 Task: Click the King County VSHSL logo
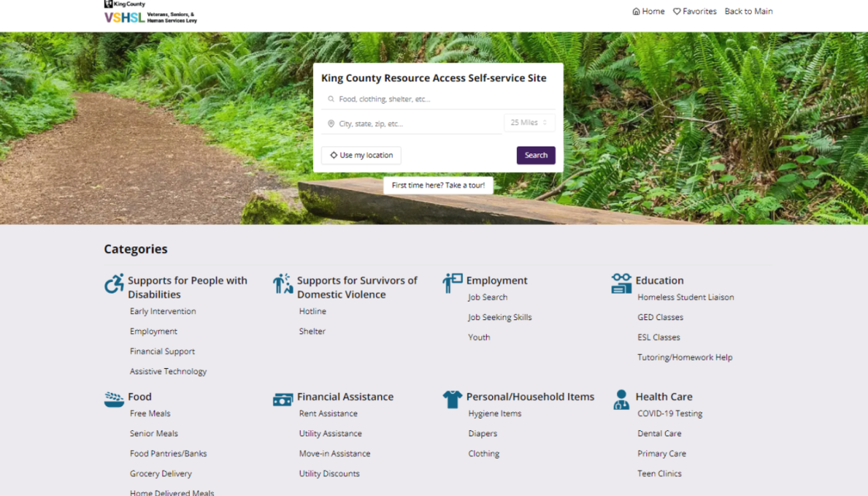click(150, 12)
